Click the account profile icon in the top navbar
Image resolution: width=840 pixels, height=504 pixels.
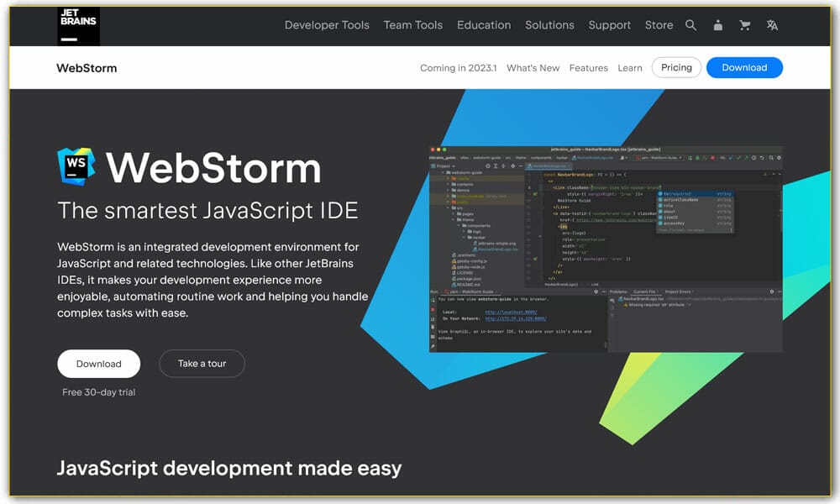tap(717, 25)
